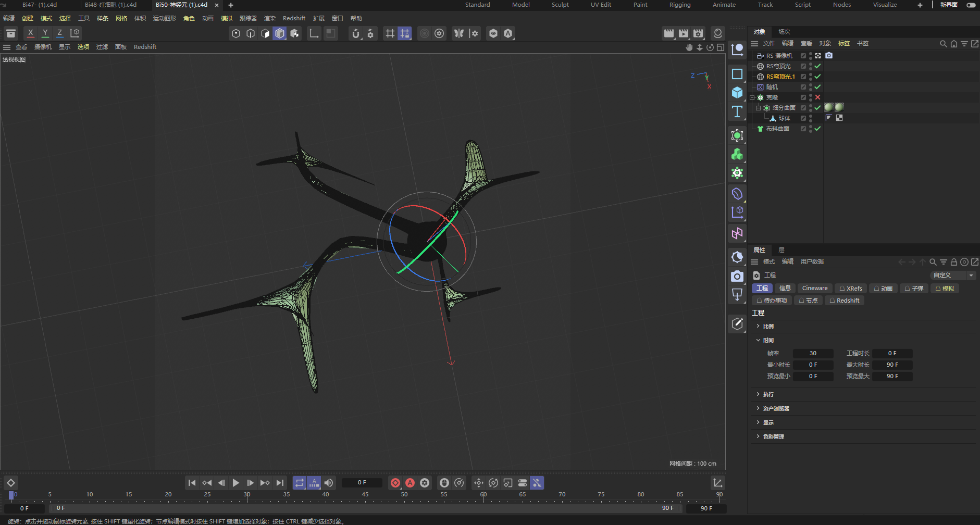Click the pen edit sidebar icon
The width and height of the screenshot is (980, 525).
coord(737,324)
